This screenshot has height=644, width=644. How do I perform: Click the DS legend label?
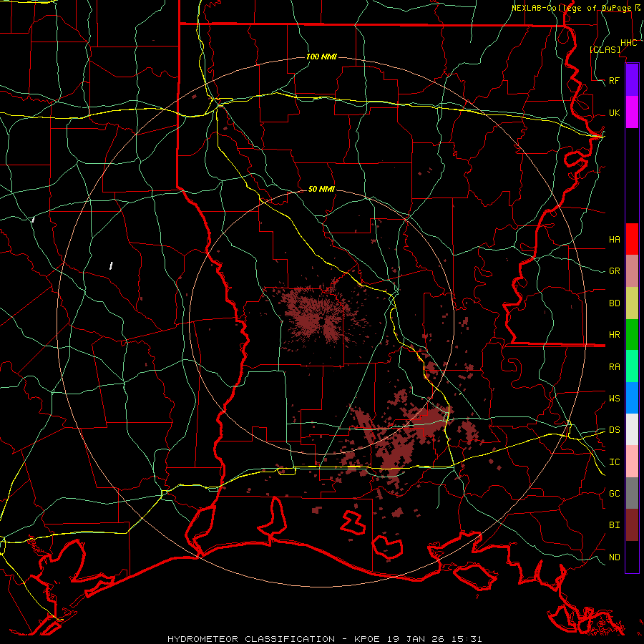614,430
